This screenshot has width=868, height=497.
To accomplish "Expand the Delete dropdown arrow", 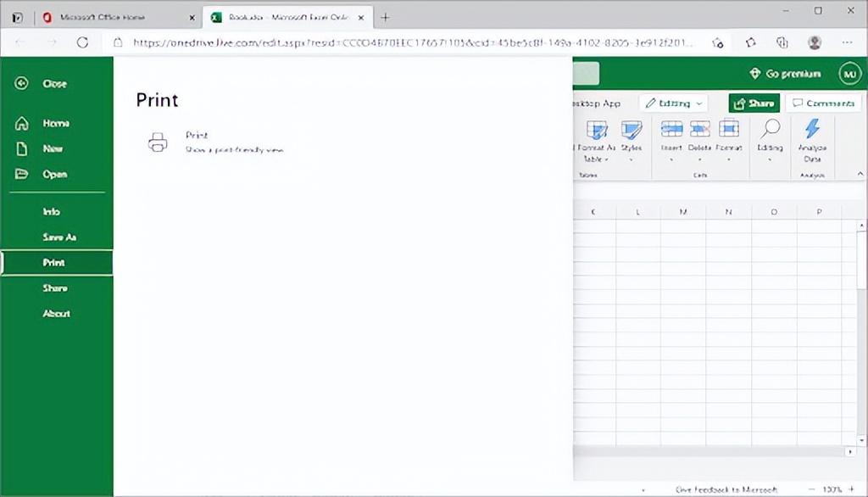I will point(699,160).
